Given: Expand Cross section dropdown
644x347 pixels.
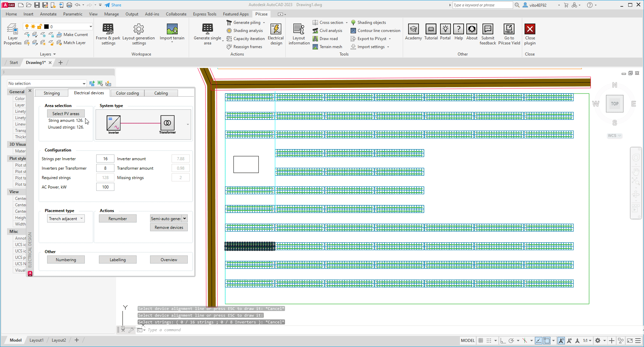Looking at the screenshot, I should (347, 23).
